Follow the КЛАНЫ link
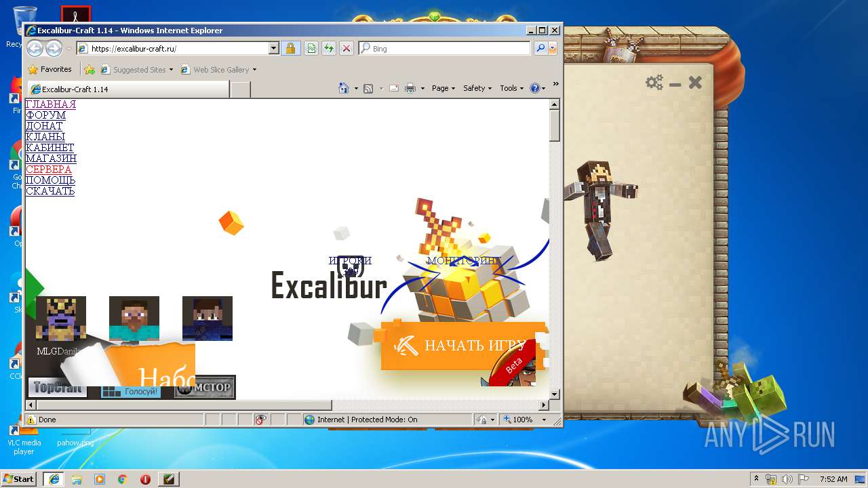The width and height of the screenshot is (868, 488). (45, 137)
